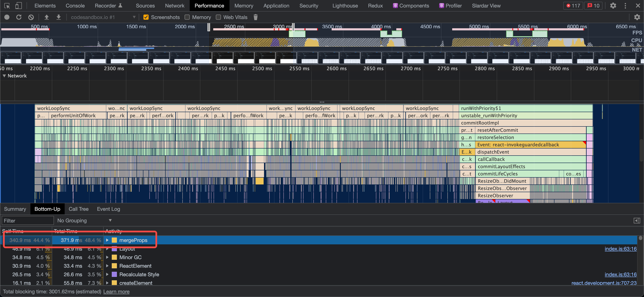Image resolution: width=644 pixels, height=297 pixels.
Task: Enable the Memory checkbox
Action: coord(187,17)
